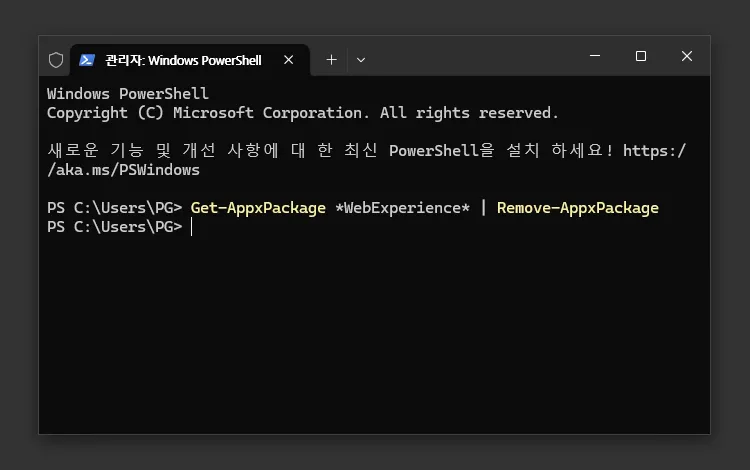Click the Remove-AppxPackage command text
The image size is (750, 470).
click(x=578, y=208)
